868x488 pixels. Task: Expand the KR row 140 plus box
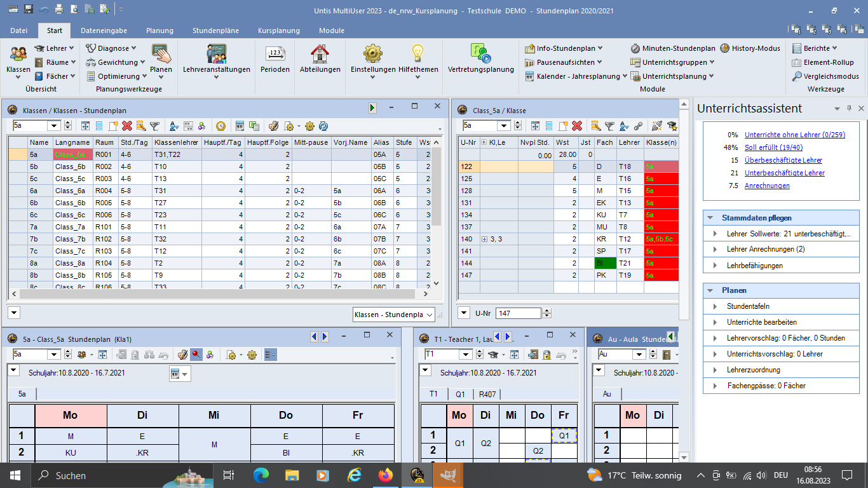pyautogui.click(x=485, y=239)
